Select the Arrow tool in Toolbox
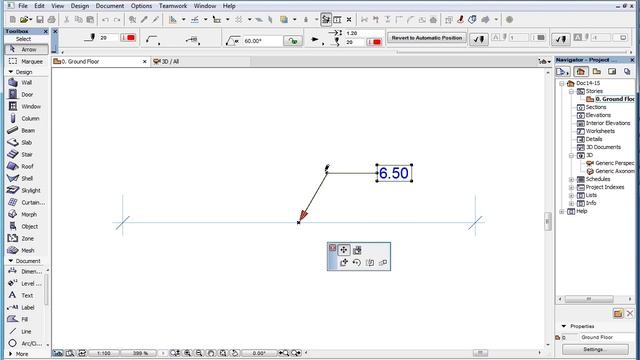640x360 pixels. (x=26, y=49)
